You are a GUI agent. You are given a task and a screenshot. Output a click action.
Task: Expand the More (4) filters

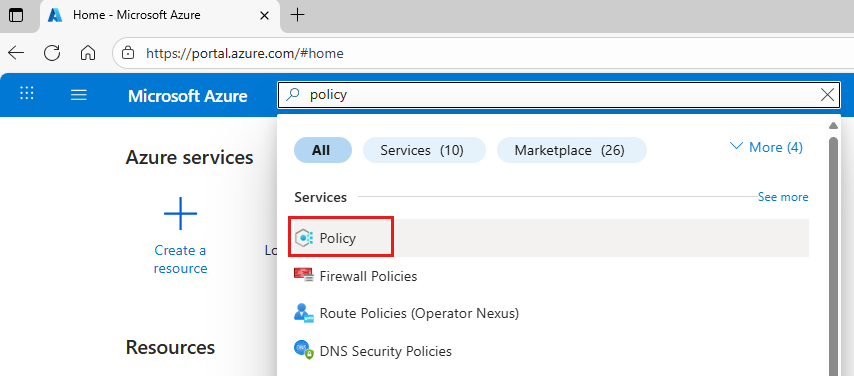pos(766,147)
